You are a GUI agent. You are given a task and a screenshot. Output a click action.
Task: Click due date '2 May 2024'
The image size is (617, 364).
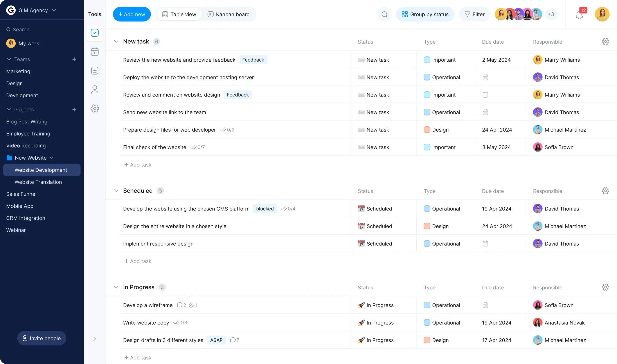tap(496, 60)
